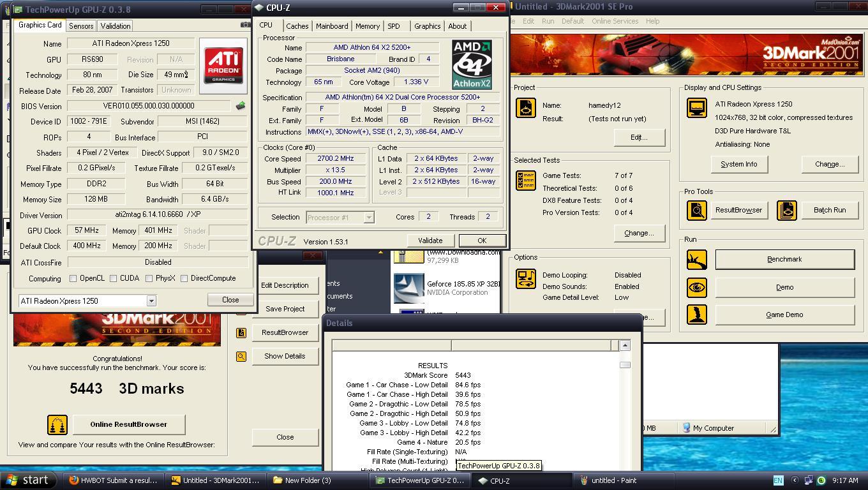Click the ATI Radeon logo in GPU-Z
This screenshot has width=868, height=490.
click(223, 66)
